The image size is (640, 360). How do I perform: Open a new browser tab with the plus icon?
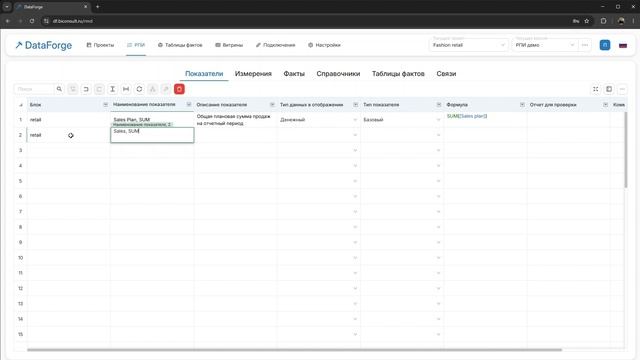[98, 7]
